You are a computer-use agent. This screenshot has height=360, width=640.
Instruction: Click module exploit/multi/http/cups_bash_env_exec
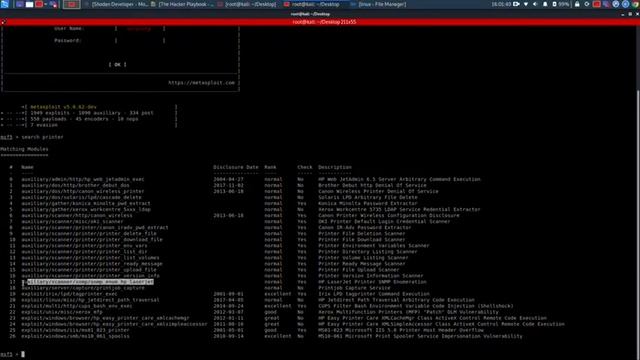tap(77, 306)
